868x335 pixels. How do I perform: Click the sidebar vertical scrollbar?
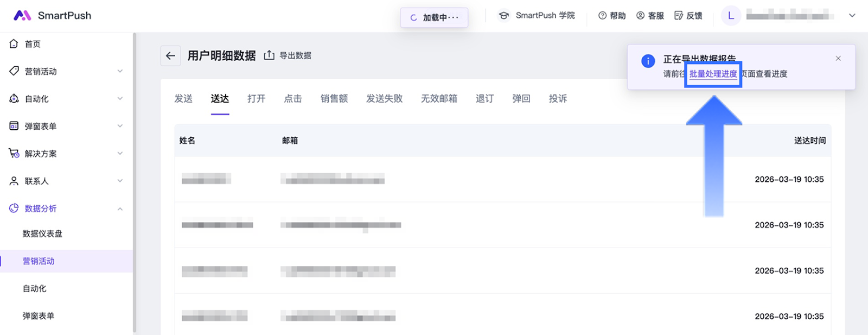[x=135, y=179]
